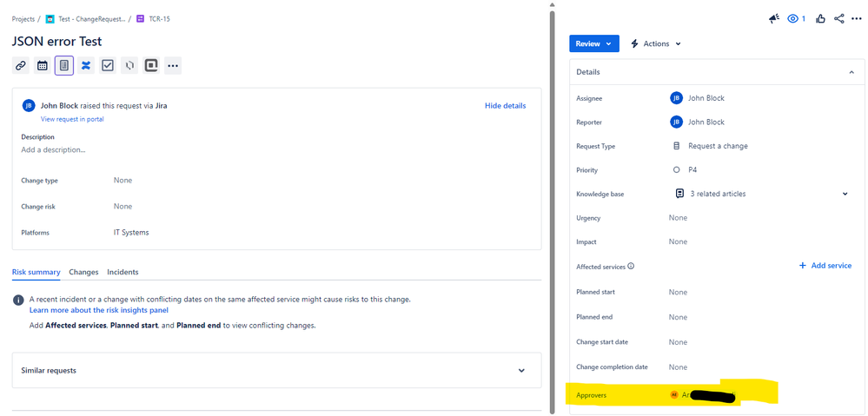This screenshot has width=868, height=416.
Task: Click the vertical scrollbar between panels
Action: (x=552, y=213)
